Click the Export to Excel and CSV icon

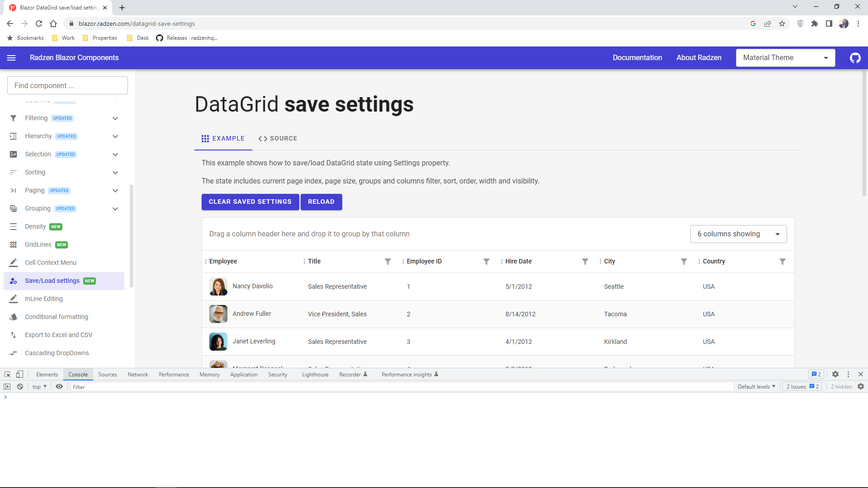[x=13, y=335]
